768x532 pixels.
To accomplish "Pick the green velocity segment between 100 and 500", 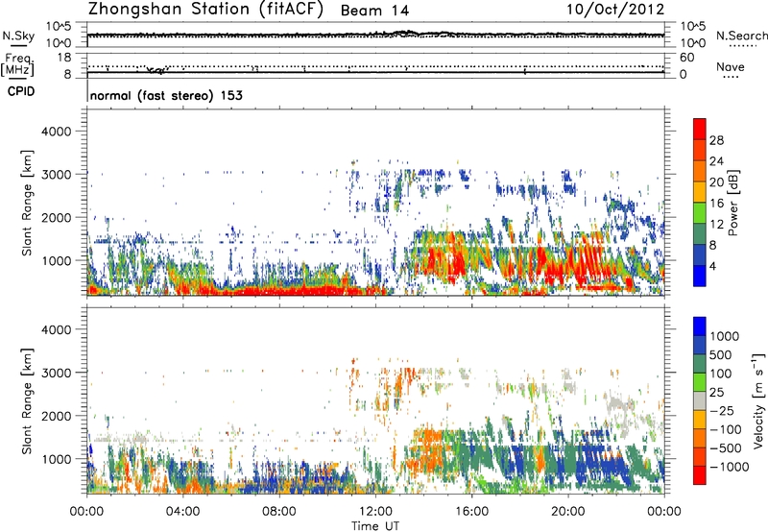I will click(x=700, y=364).
